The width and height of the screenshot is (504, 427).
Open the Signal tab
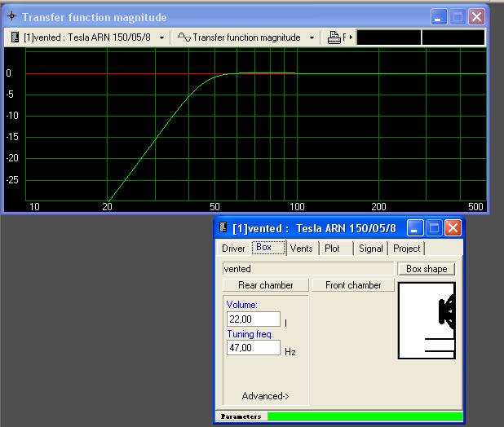pos(370,249)
